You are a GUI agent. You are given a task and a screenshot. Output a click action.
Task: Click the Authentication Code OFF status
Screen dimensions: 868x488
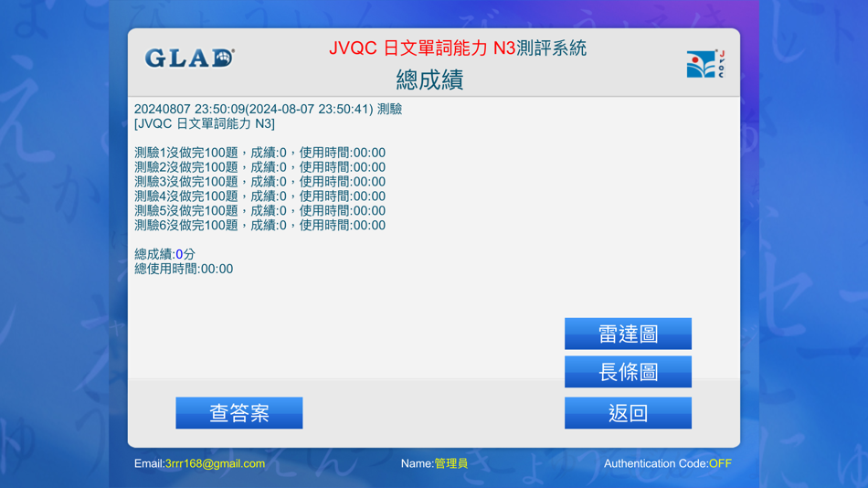[668, 463]
